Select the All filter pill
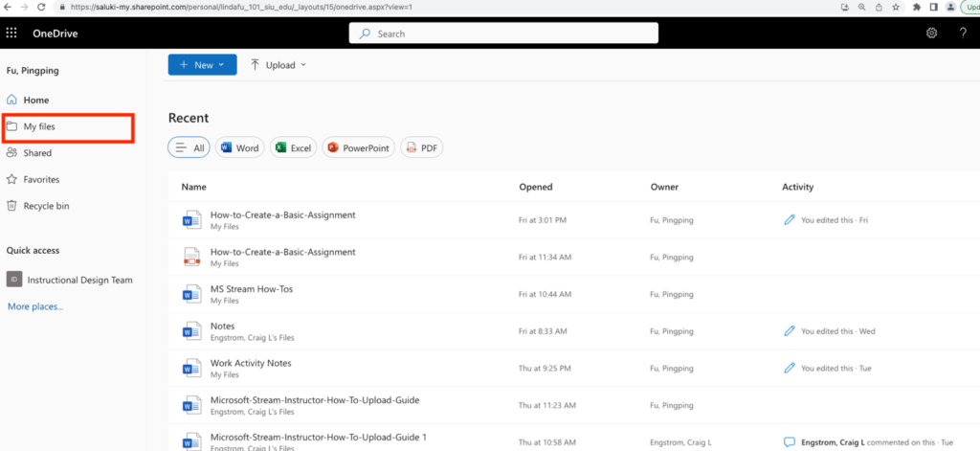Screen dimensions: 980x451 189,148
